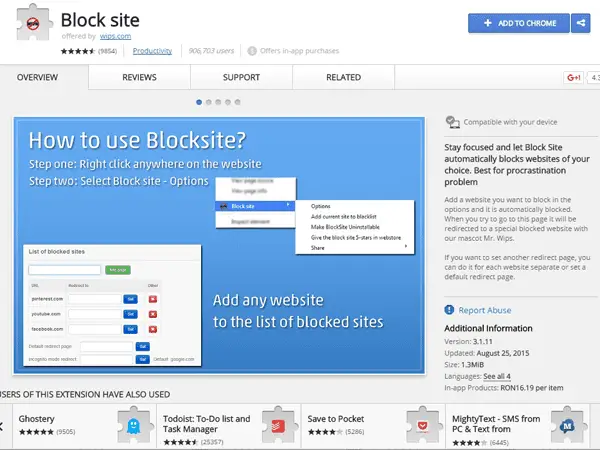Viewport: 600px width, 450px height.
Task: Click the blue Set button for facebook.com
Action: (130, 329)
